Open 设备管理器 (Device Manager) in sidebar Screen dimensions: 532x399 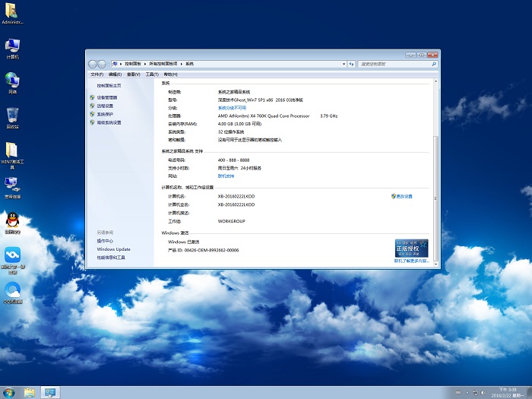[x=106, y=98]
